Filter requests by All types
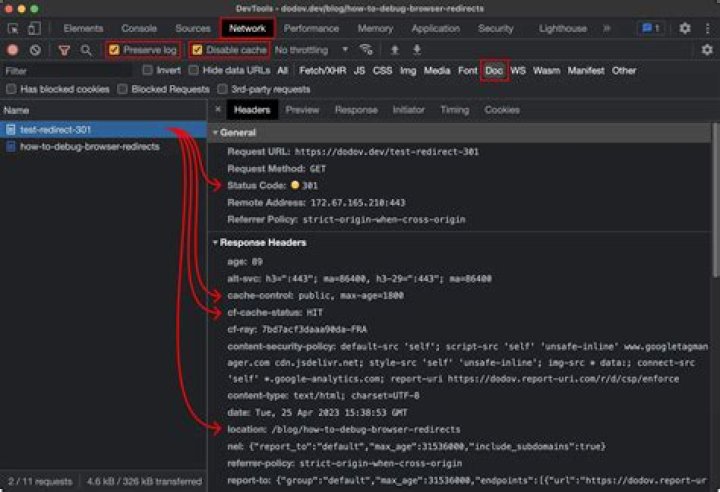This screenshot has width=720, height=492. pos(282,71)
